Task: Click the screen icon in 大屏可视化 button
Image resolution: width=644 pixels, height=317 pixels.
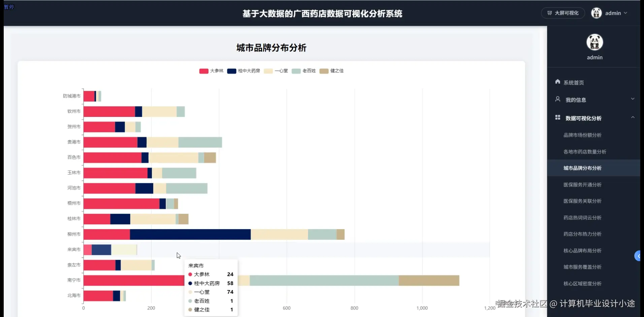Action: 550,13
